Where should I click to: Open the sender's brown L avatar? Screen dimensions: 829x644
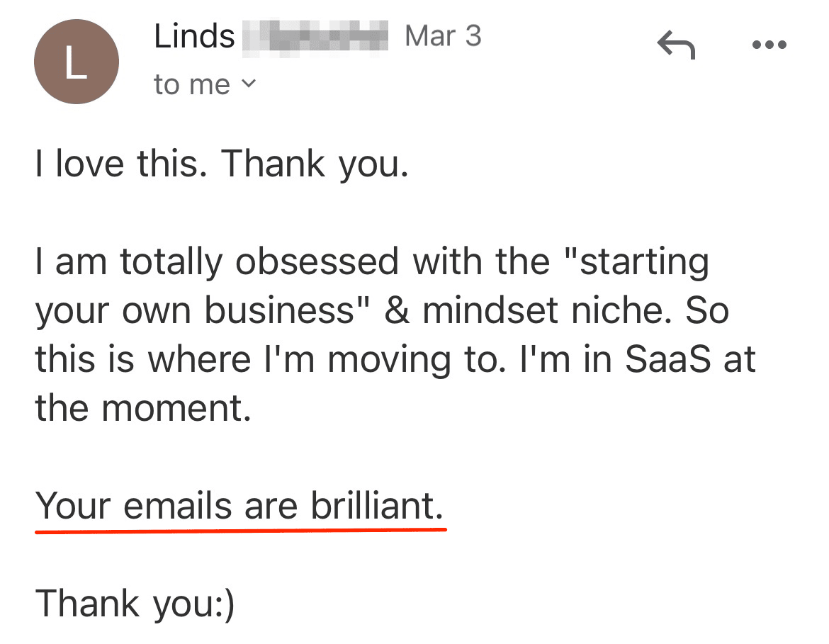tap(76, 62)
